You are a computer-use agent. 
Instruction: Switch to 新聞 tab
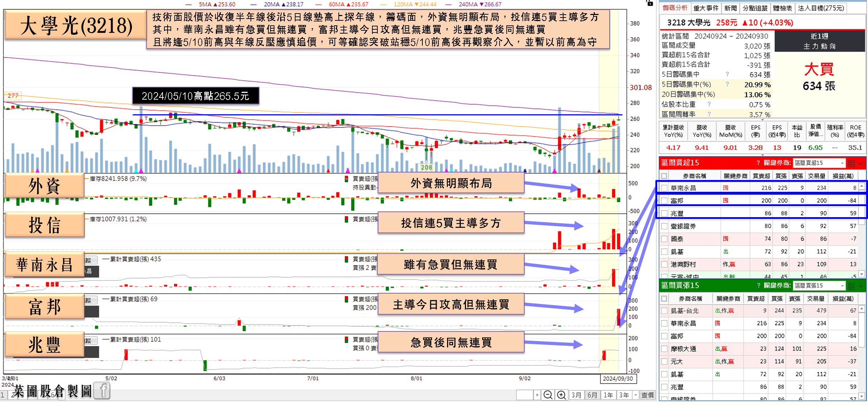tap(730, 8)
